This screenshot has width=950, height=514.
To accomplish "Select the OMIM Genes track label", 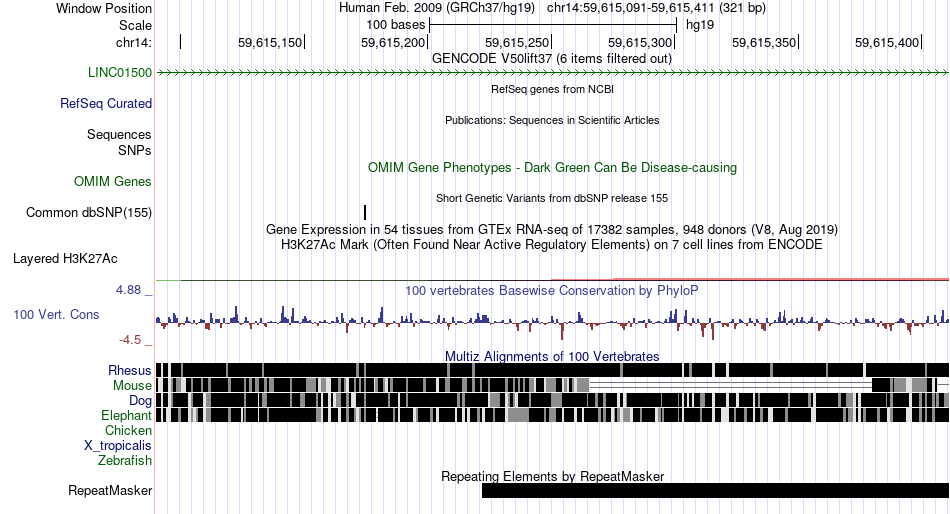I will coord(113,181).
